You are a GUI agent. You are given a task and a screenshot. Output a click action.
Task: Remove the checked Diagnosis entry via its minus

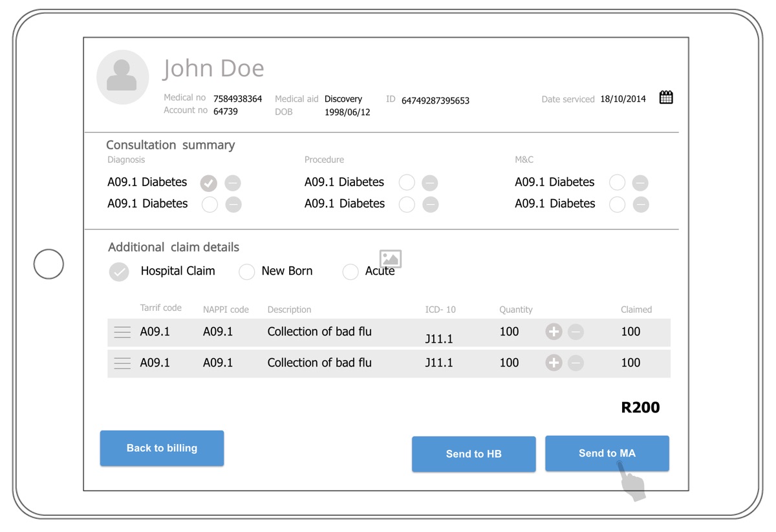(x=233, y=183)
